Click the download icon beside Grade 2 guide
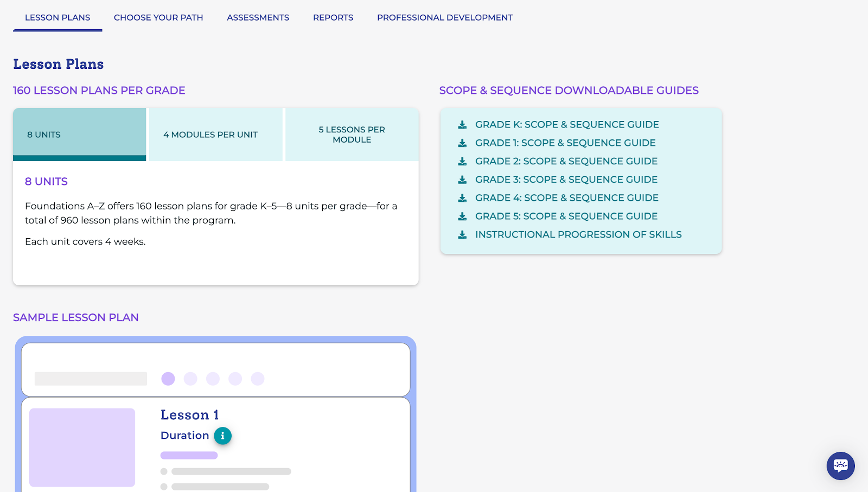 coord(462,162)
